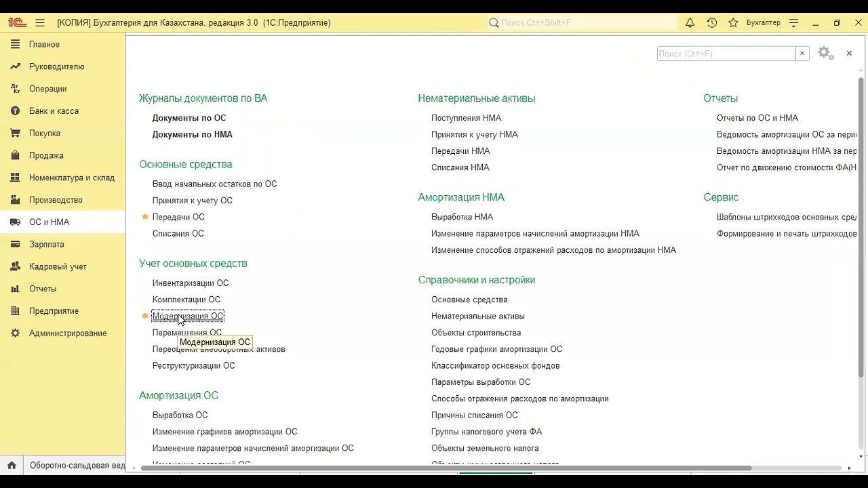This screenshot has height=488, width=868.
Task: Click the Администрирование gear icon
Action: point(15,333)
